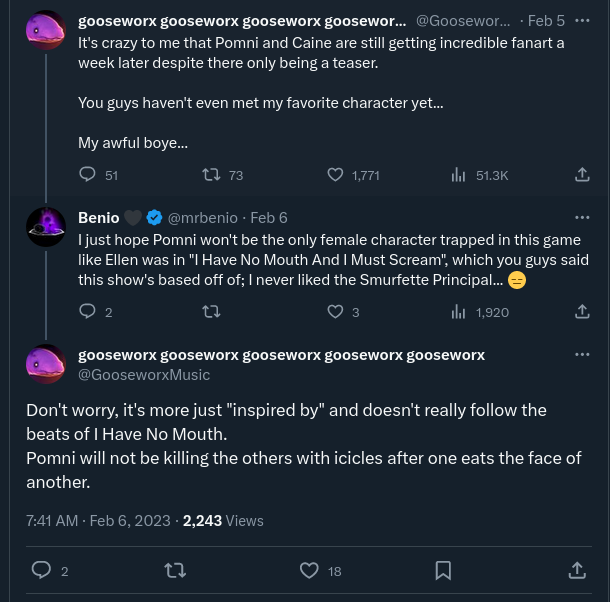Viewport: 610px width, 602px height.
Task: Open the @GooseworxMusic profile handle
Action: pos(144,375)
